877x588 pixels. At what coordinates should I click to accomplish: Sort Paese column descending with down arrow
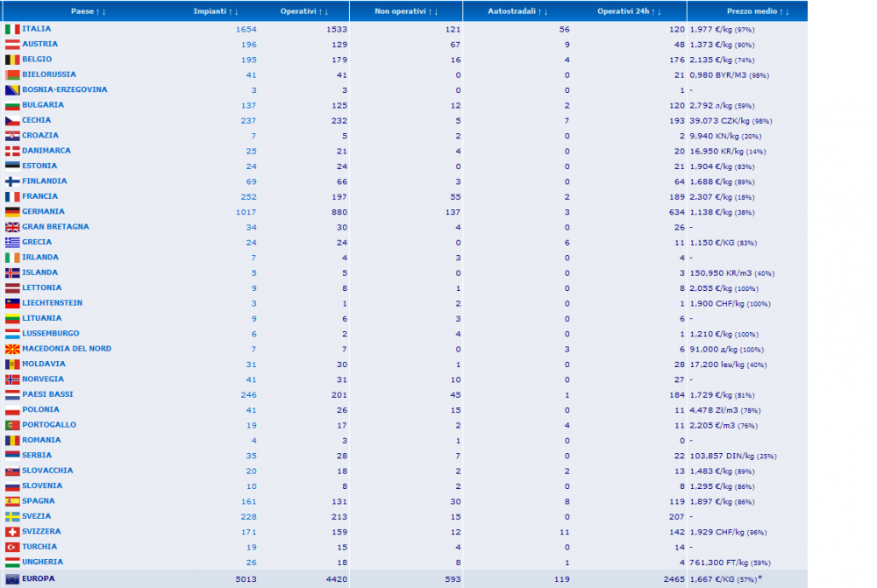[104, 11]
